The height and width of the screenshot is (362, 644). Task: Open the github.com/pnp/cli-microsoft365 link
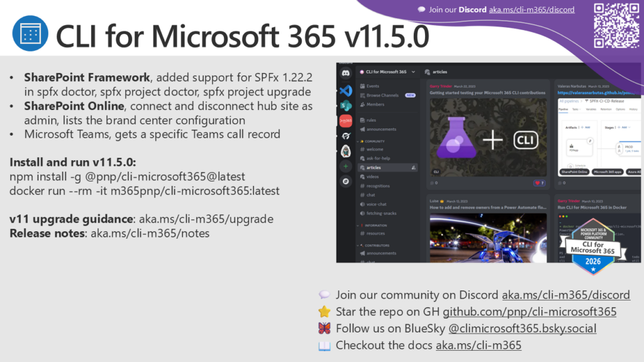[530, 312]
